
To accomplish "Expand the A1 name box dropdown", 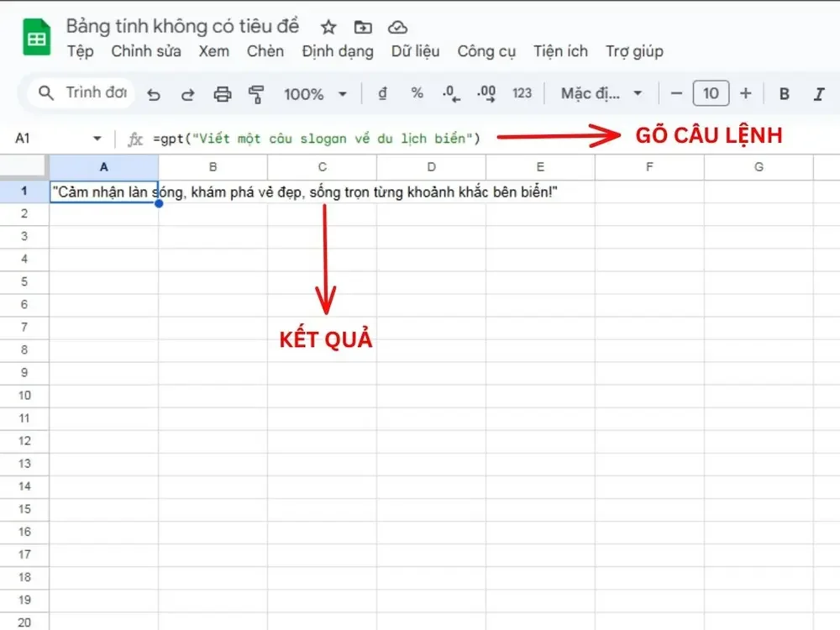I will click(97, 139).
